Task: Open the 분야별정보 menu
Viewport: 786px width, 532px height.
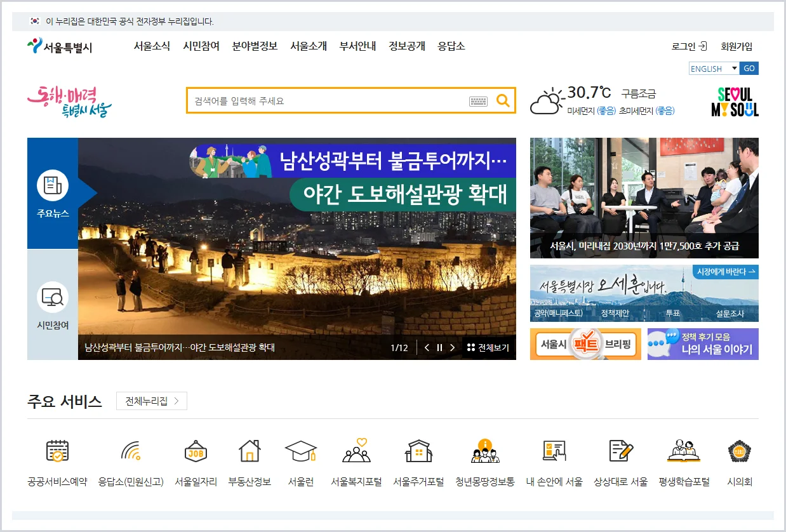Action: tap(255, 46)
